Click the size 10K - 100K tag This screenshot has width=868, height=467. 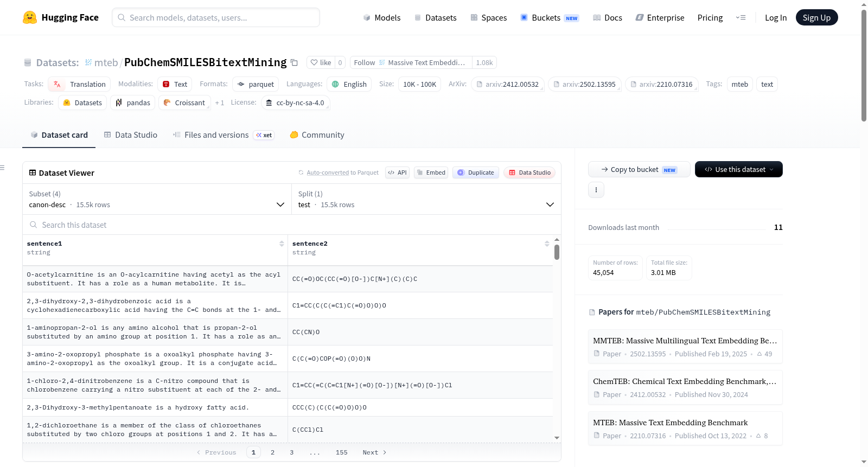coord(419,84)
